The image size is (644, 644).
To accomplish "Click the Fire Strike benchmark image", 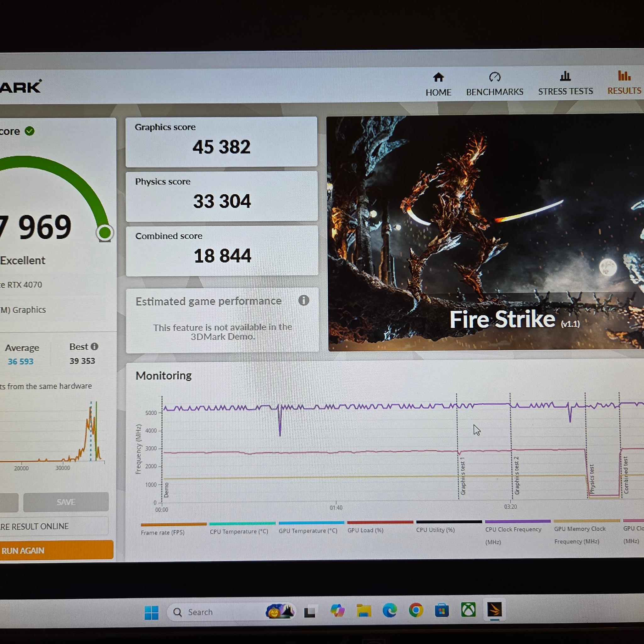I will (x=485, y=233).
